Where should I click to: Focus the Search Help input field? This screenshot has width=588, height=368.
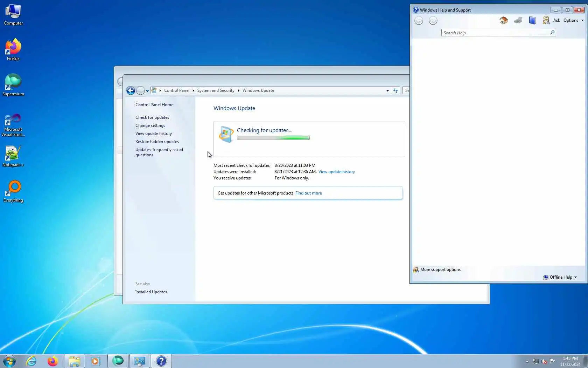pos(495,33)
